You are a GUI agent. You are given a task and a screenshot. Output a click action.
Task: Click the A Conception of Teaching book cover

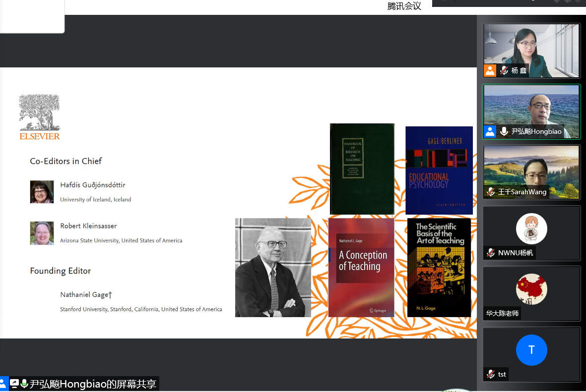361,267
